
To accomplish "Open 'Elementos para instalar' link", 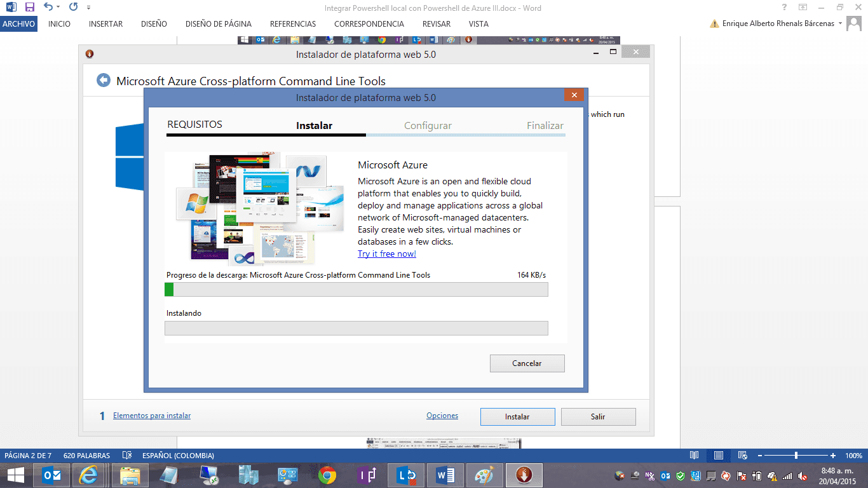I will click(152, 416).
